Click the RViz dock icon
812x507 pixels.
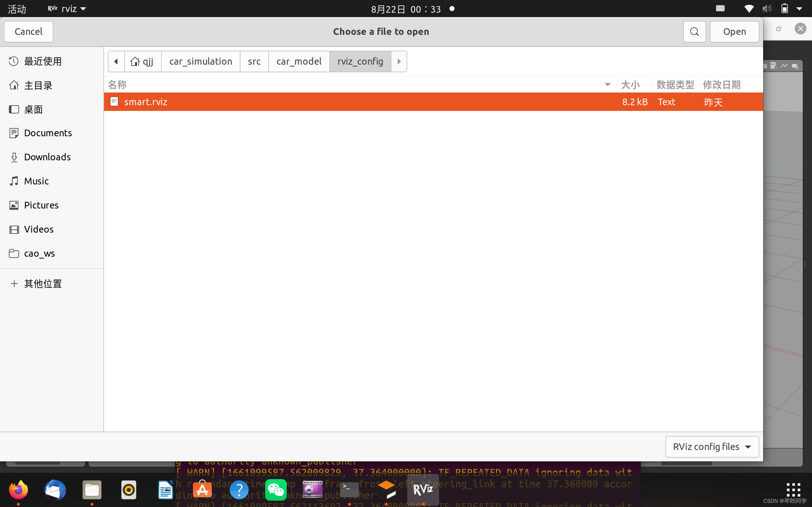click(423, 490)
